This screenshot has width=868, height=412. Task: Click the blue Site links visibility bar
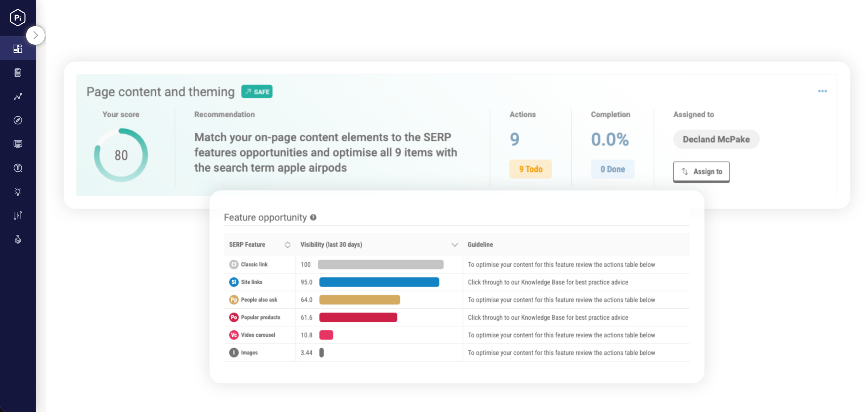(379, 282)
